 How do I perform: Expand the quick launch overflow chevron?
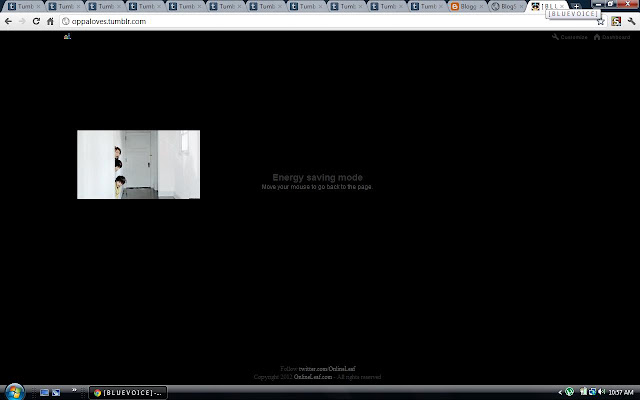[x=74, y=390]
